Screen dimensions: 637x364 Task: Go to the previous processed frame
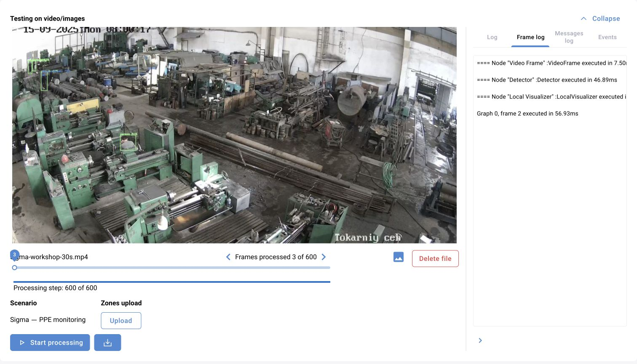(228, 257)
